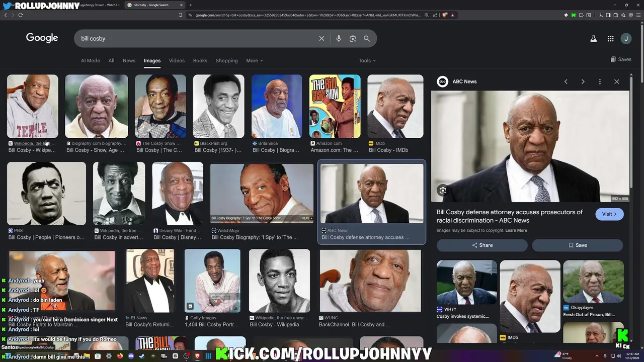The width and height of the screenshot is (644, 362).
Task: Open the Brave VPN shield icon
Action: pos(631,15)
